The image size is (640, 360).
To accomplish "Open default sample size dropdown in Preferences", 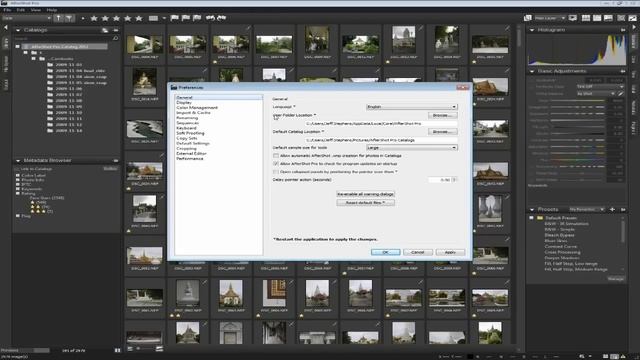I will click(411, 147).
